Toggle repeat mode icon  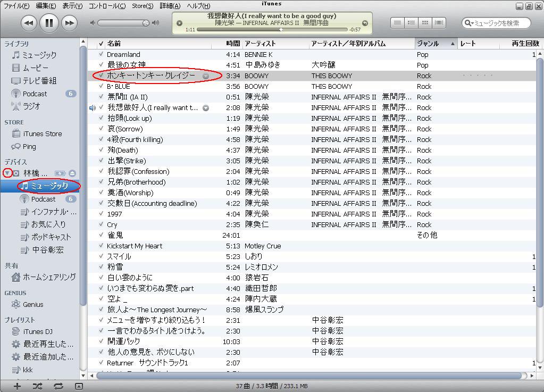(x=58, y=386)
